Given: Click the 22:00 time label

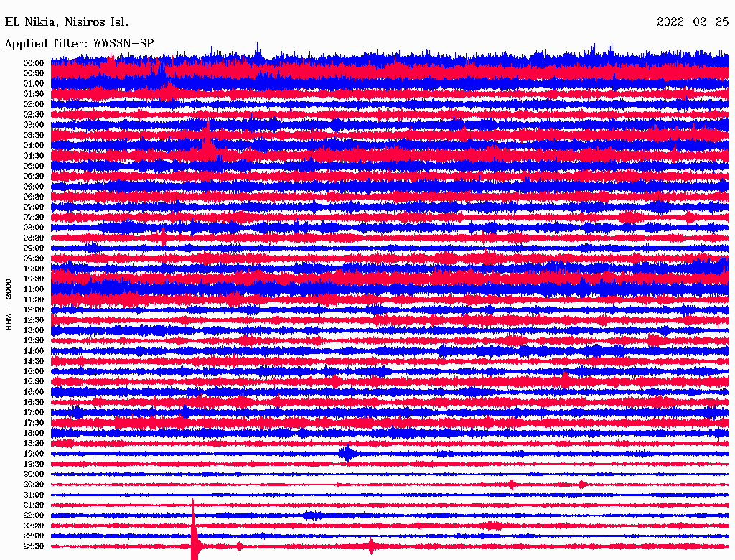Looking at the screenshot, I should click(x=34, y=515).
